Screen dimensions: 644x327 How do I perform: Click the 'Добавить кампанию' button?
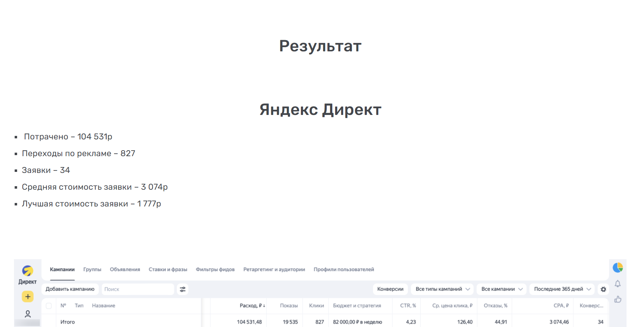(x=70, y=289)
